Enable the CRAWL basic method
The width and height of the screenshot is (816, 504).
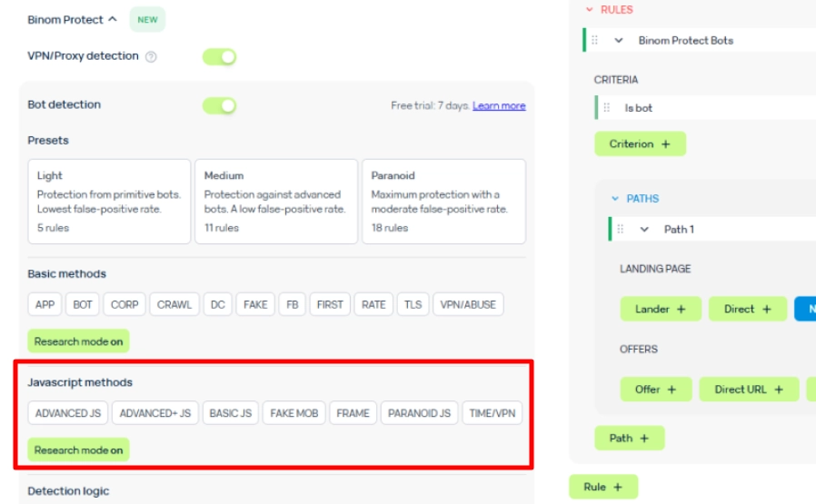pos(174,304)
